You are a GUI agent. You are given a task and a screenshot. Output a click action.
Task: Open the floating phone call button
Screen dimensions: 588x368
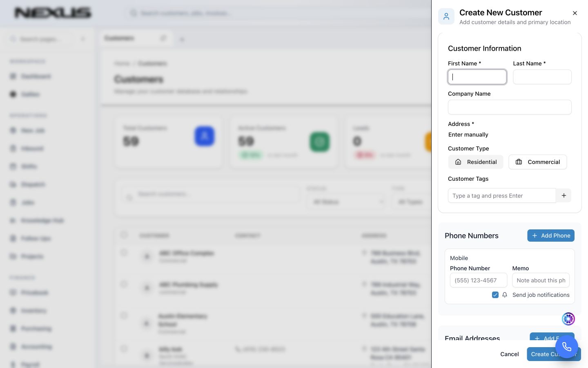(566, 346)
